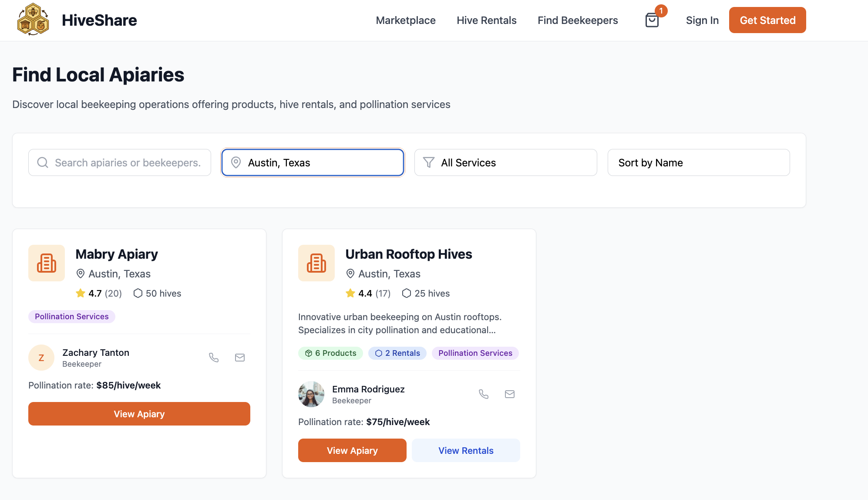Image resolution: width=868 pixels, height=500 pixels.
Task: Call Emma Rodriguez via phone icon
Action: click(x=484, y=394)
